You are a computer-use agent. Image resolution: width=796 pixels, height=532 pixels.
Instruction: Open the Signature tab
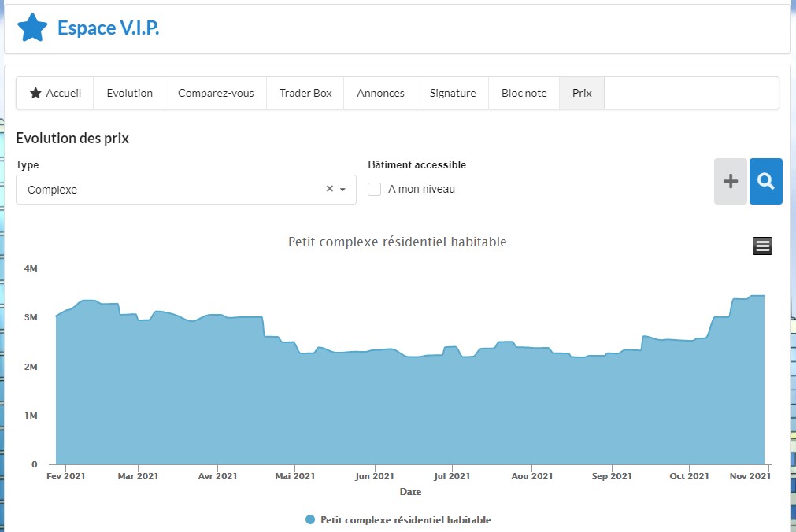453,93
